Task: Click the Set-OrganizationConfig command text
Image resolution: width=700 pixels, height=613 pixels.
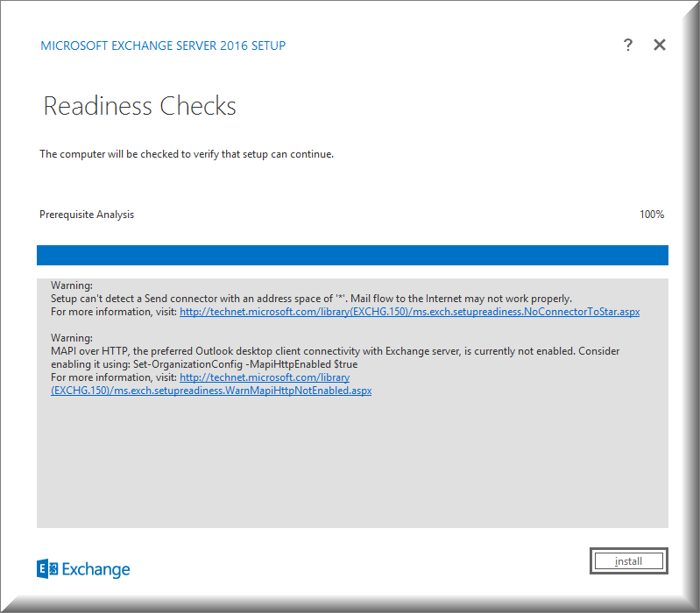Action: 245,364
